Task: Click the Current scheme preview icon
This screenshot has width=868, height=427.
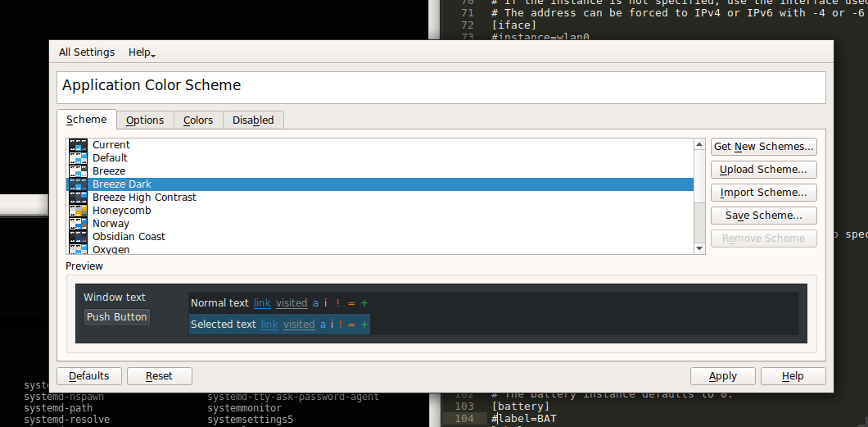Action: (79, 145)
